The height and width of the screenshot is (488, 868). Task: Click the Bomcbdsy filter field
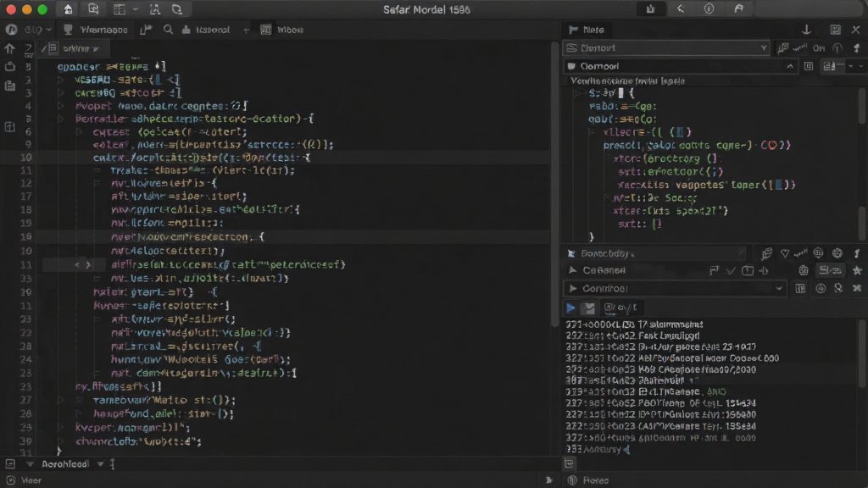pyautogui.click(x=655, y=253)
